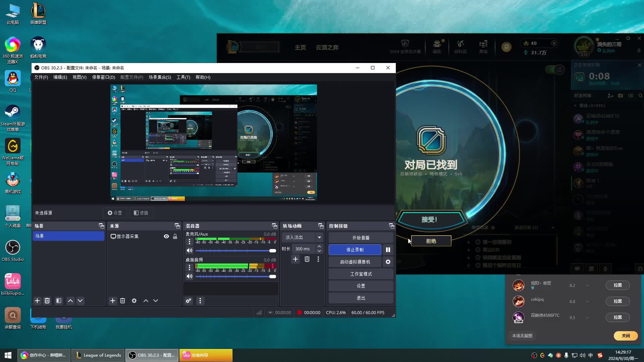This screenshot has height=362, width=644.
Task: Add a new source with plus icon
Action: pos(113,301)
